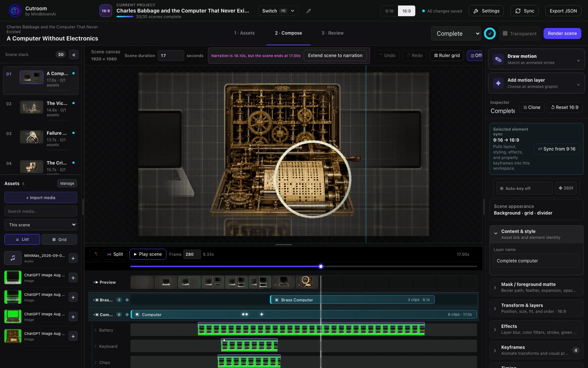Toggle the Ruler grid button
588x368 pixels.
click(447, 56)
